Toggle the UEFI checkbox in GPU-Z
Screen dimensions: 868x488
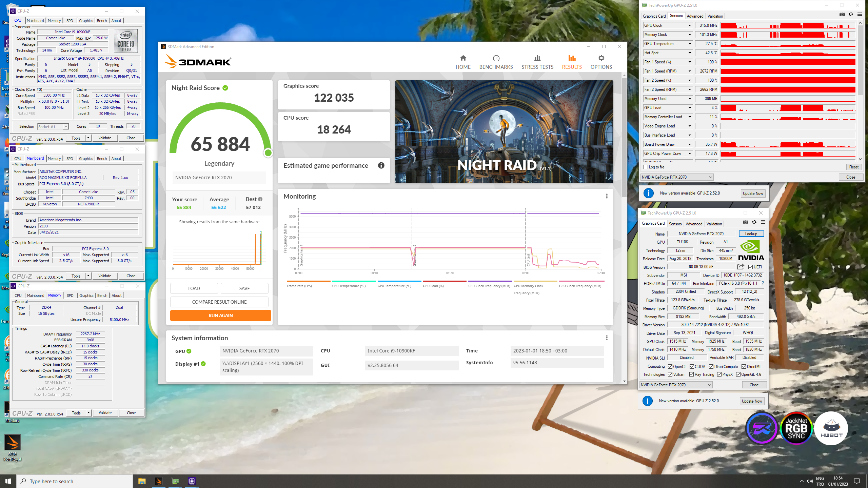point(750,267)
